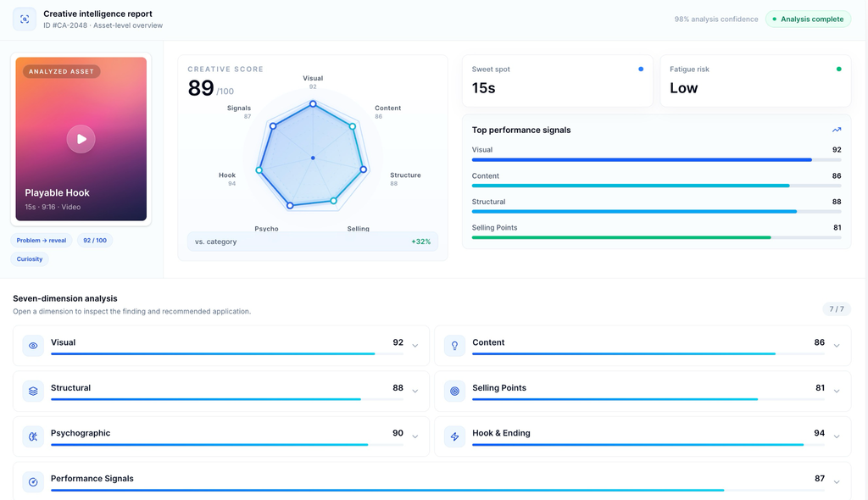Click the Content vertex on the radar chart

pyautogui.click(x=352, y=126)
